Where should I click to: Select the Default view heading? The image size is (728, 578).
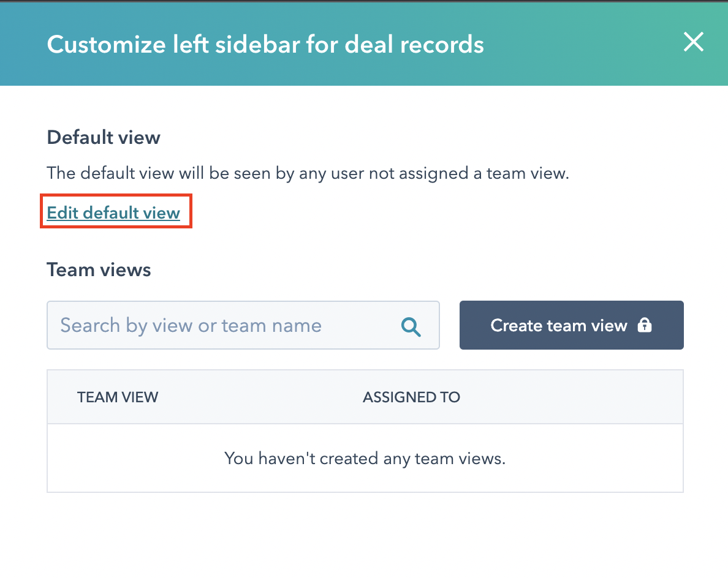(x=104, y=138)
